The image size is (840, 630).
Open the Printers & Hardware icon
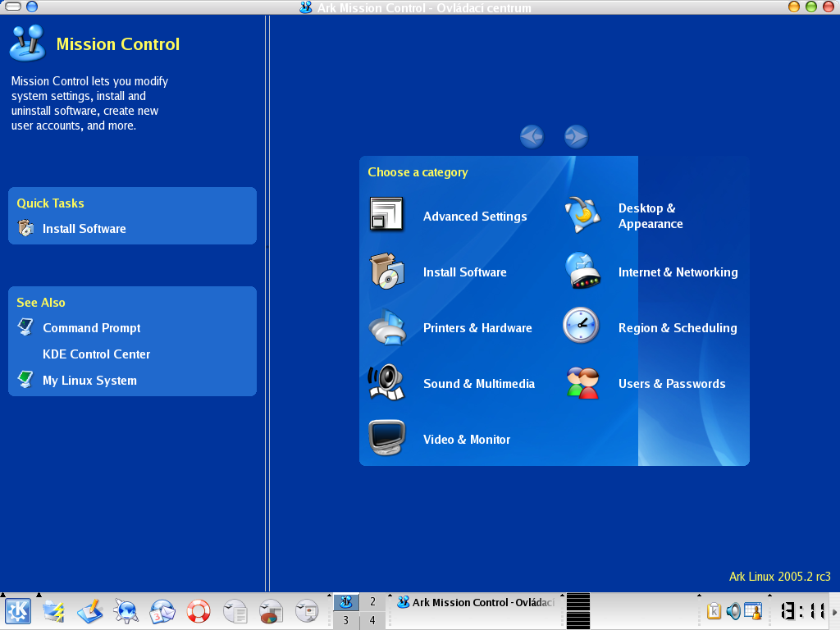pos(387,326)
